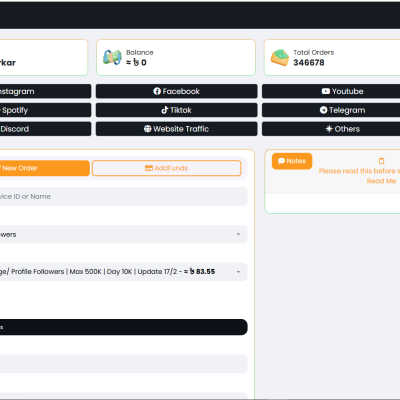Screen dimensions: 400x400
Task: Click the Total Orders wallet icon
Action: pyautogui.click(x=279, y=57)
